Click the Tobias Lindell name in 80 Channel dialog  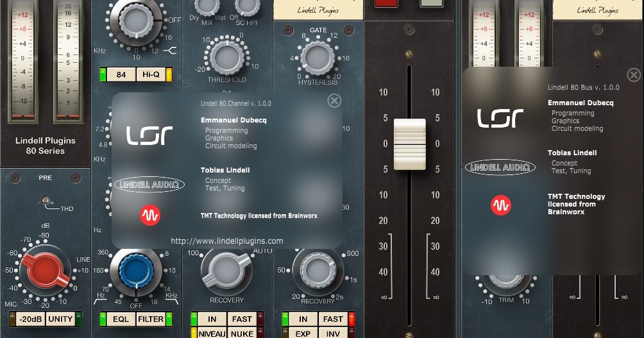click(225, 170)
